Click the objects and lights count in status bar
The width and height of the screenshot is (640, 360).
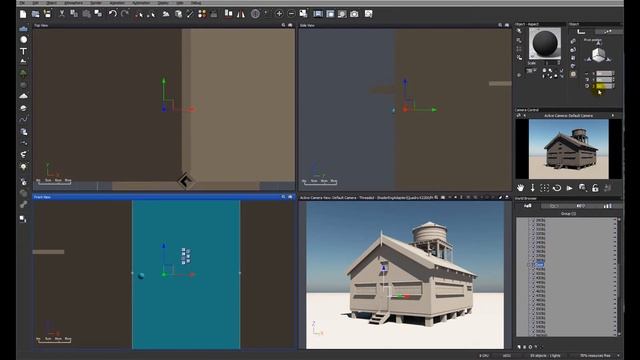pos(545,356)
